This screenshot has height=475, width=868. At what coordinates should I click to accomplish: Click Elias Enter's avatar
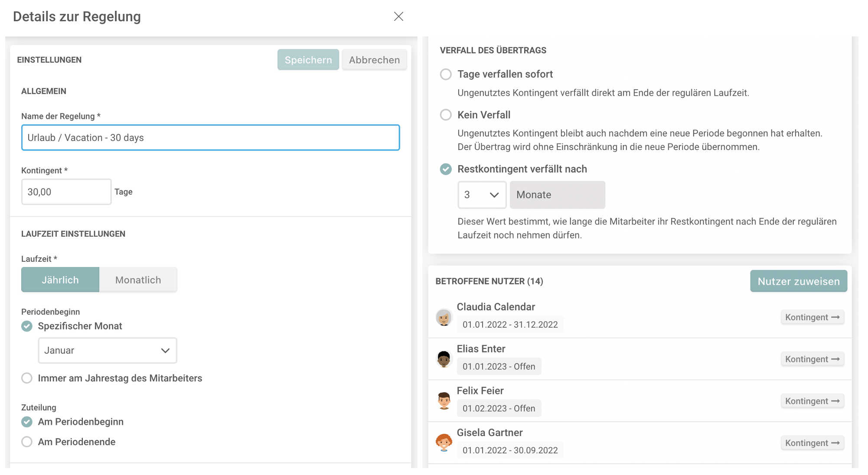[444, 359]
